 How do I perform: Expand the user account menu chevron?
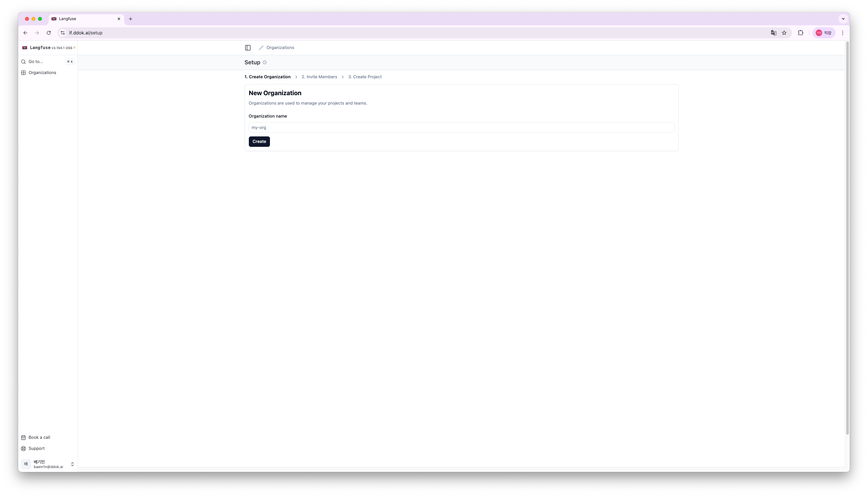coord(72,464)
